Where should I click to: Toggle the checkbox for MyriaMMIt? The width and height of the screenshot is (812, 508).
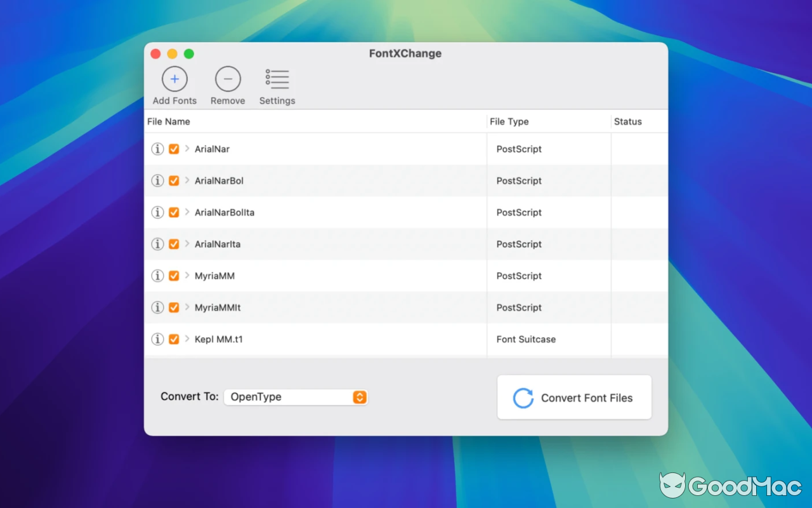coord(173,307)
